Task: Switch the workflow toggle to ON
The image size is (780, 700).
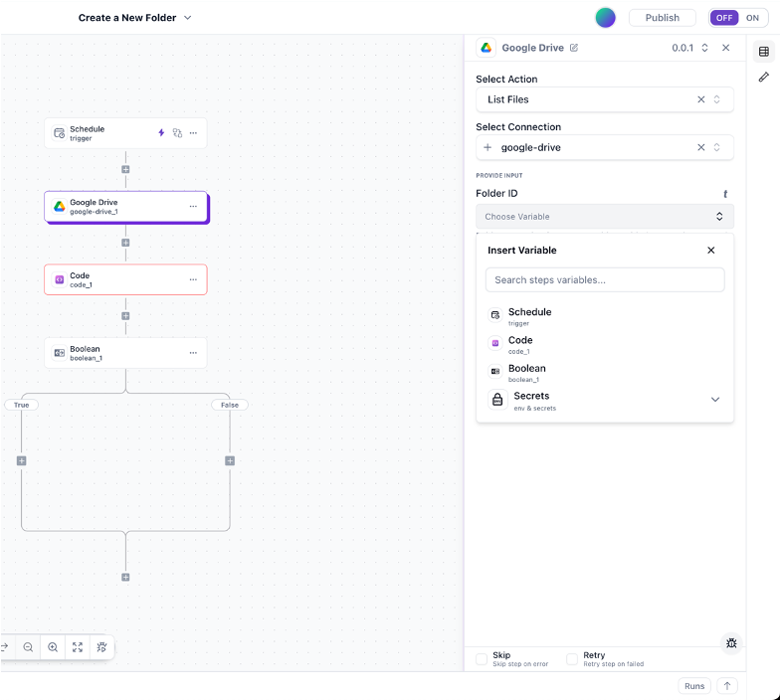Action: 752,18
